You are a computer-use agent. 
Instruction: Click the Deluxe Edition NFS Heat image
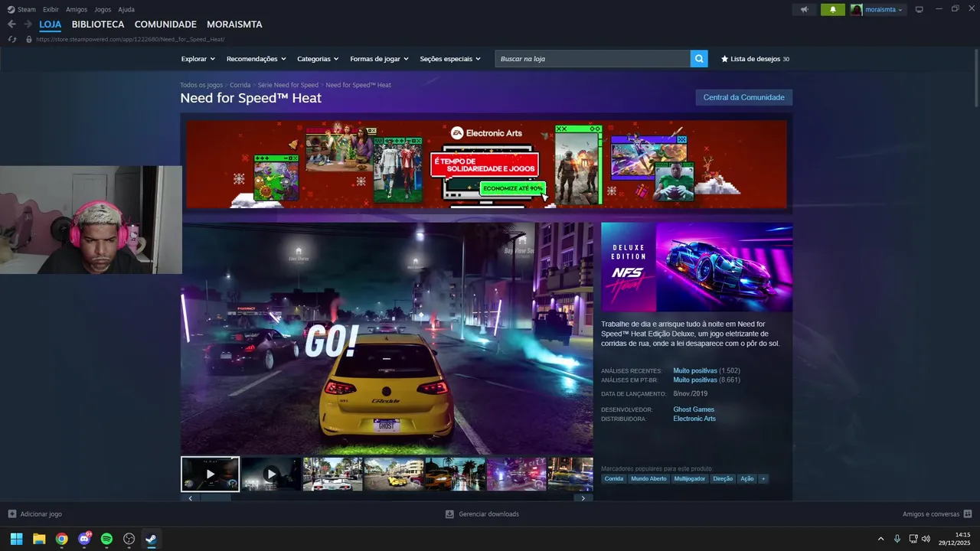697,267
